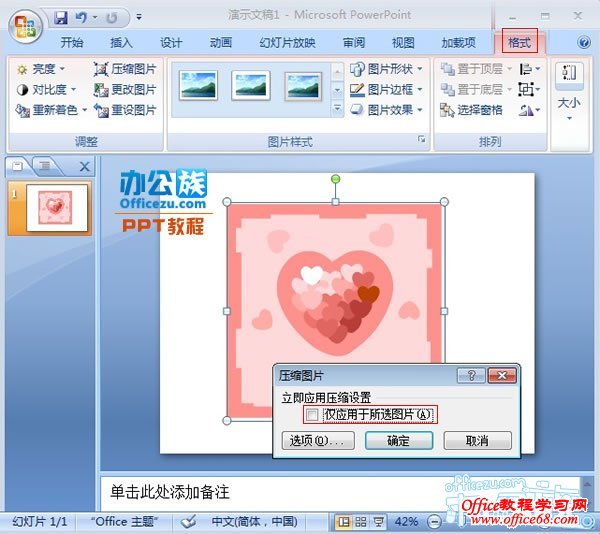Open the 设计 ribbon tab
600x534 pixels.
[171, 42]
